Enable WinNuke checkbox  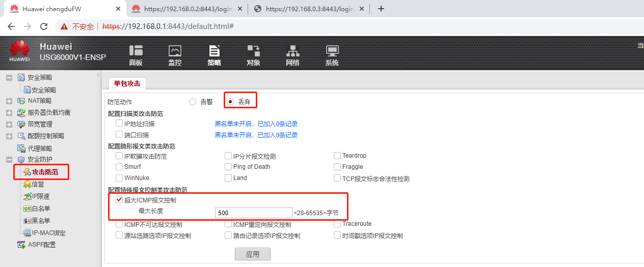(119, 178)
